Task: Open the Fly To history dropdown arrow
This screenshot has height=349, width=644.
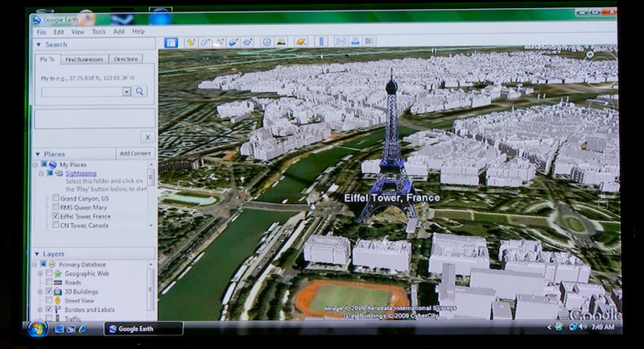Action: point(126,92)
